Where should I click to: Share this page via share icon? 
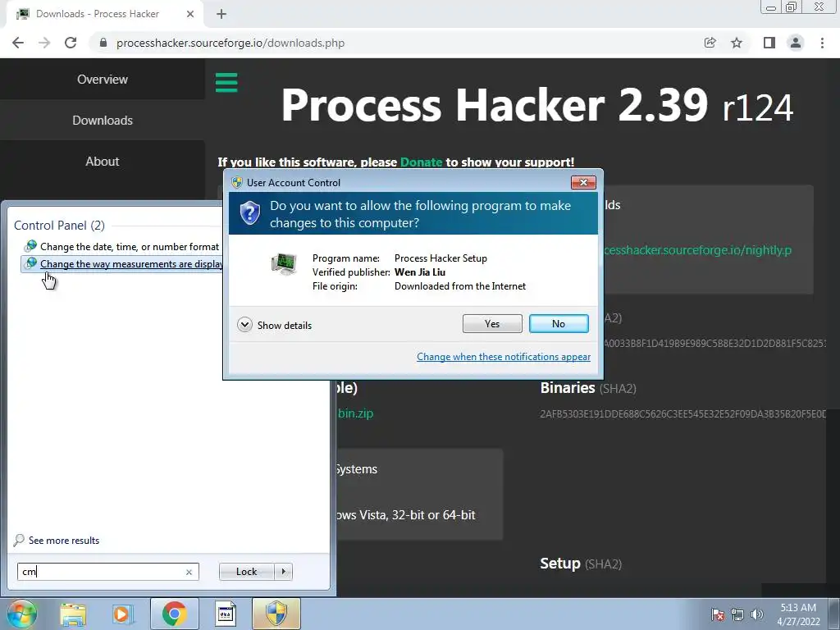tap(710, 43)
